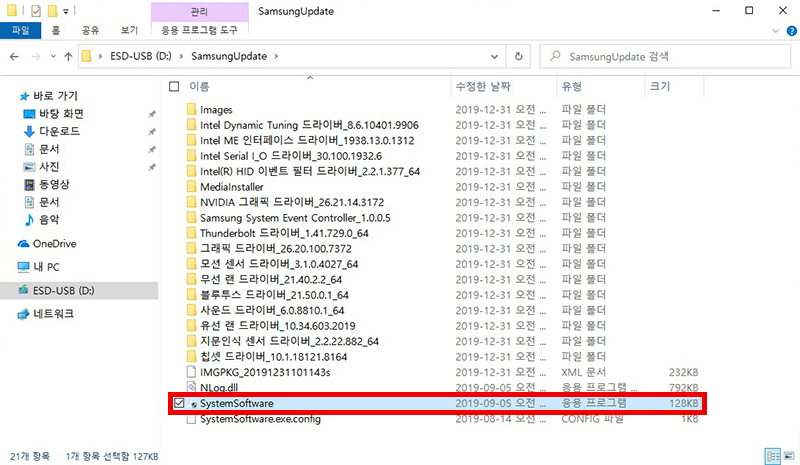Click the 사진 pictures icon in sidebar
The height and width of the screenshot is (465, 800).
coord(29,166)
